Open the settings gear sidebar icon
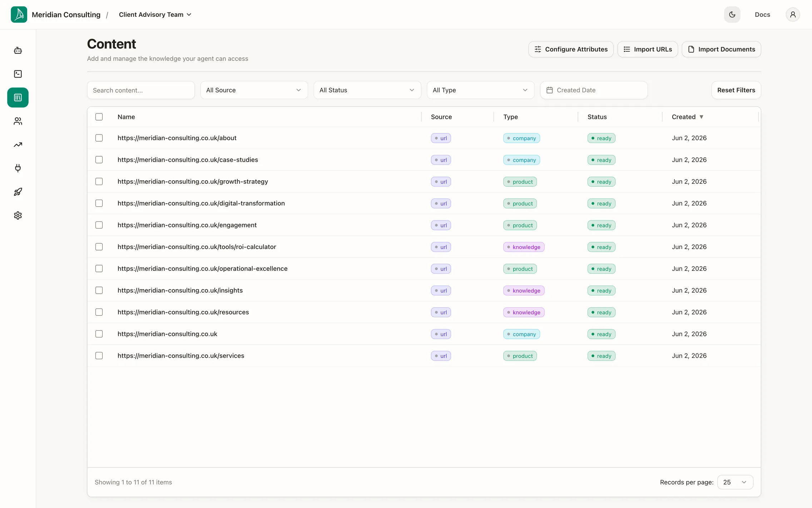Image resolution: width=812 pixels, height=508 pixels. [x=18, y=215]
